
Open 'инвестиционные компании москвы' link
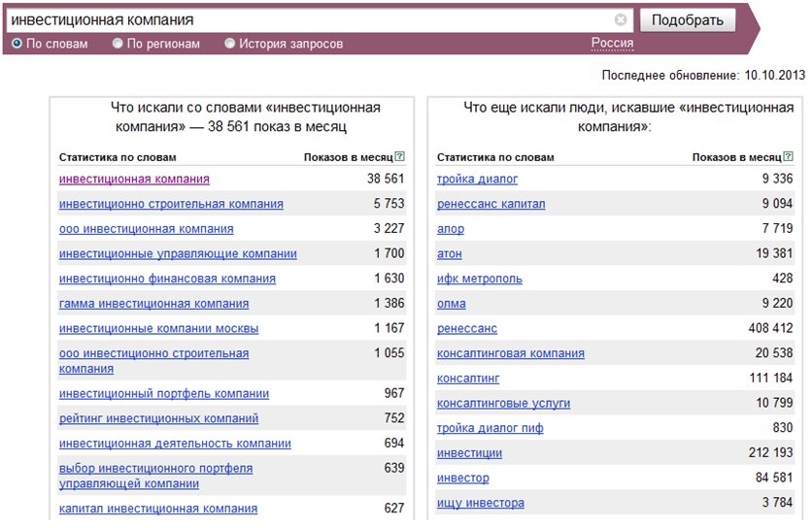pos(158,328)
